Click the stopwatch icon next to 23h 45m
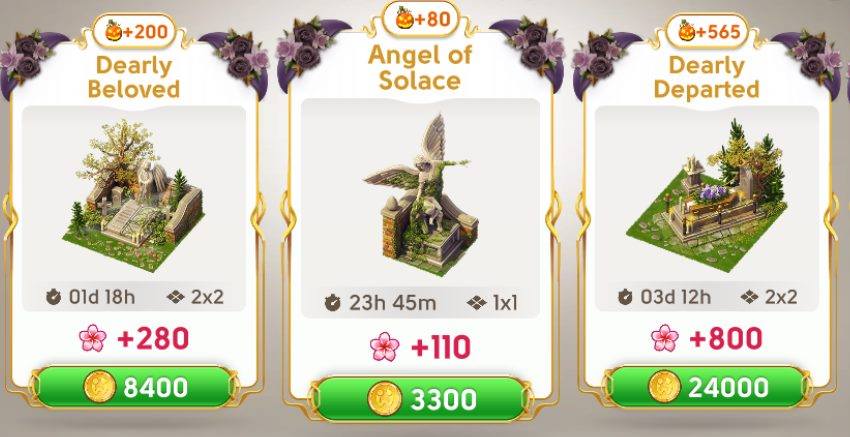Image resolution: width=850 pixels, height=437 pixels. click(333, 303)
